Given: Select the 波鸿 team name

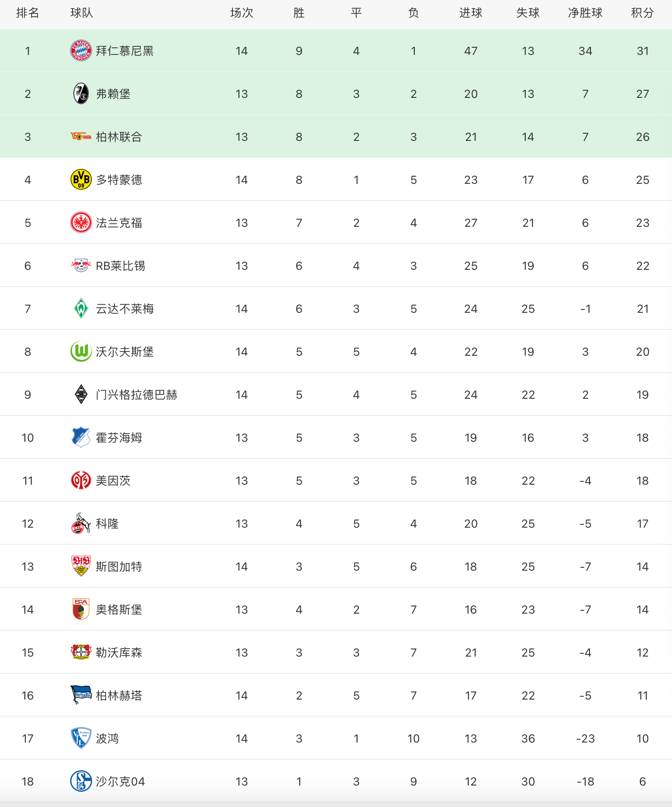Looking at the screenshot, I should (x=107, y=738).
